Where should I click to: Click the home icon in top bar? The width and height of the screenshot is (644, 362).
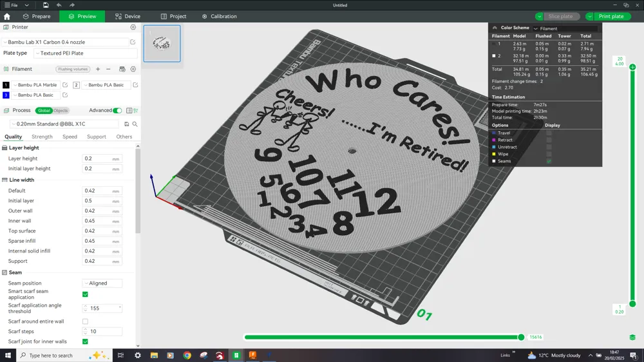tap(7, 17)
